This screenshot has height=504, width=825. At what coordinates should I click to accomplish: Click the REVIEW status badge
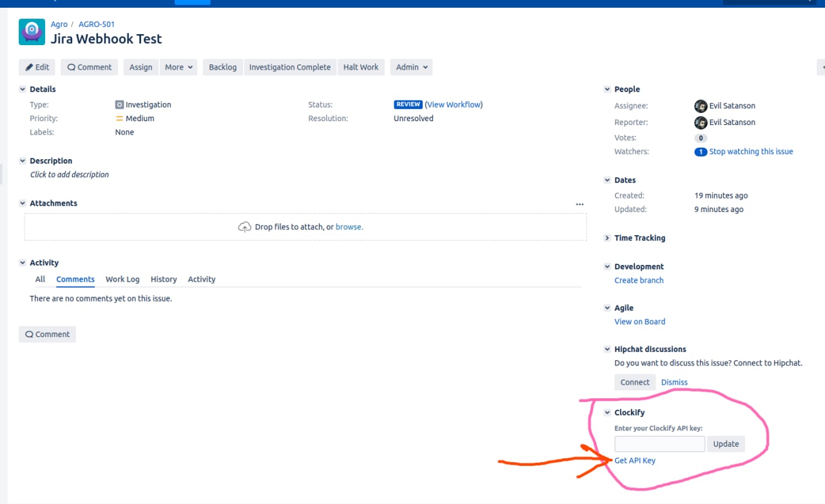408,104
